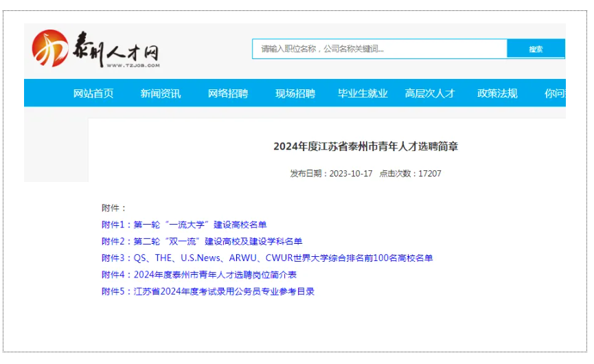Click the 点击次数 17207 counter text

(411, 174)
